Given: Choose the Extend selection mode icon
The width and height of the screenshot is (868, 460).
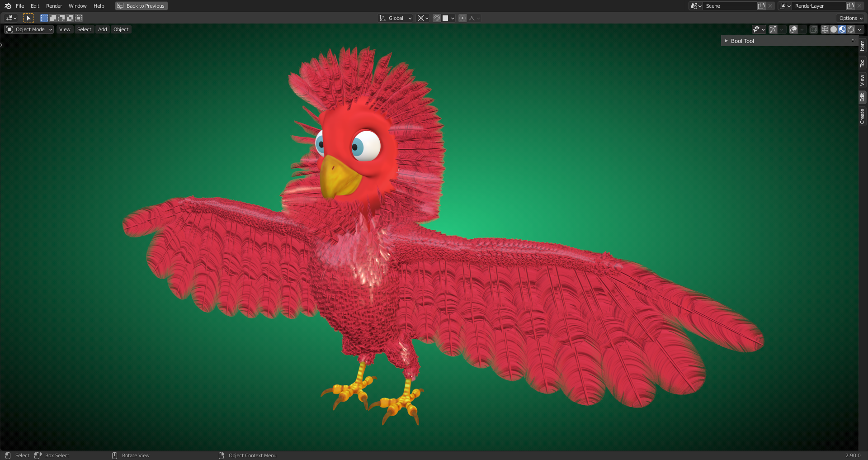Looking at the screenshot, I should (x=53, y=18).
